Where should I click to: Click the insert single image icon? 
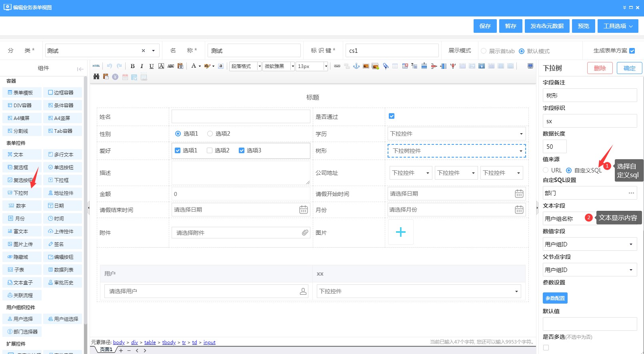coord(366,66)
